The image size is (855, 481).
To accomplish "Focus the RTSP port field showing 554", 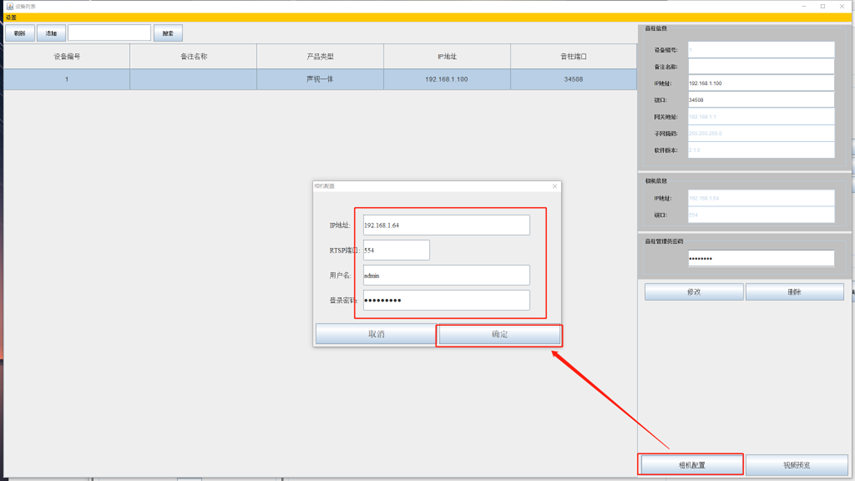I will [396, 250].
